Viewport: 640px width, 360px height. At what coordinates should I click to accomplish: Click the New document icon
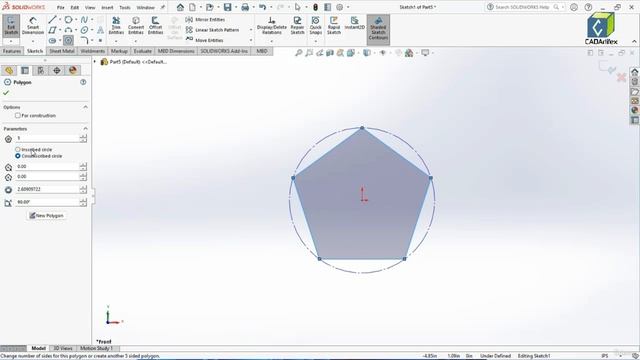click(192, 7)
